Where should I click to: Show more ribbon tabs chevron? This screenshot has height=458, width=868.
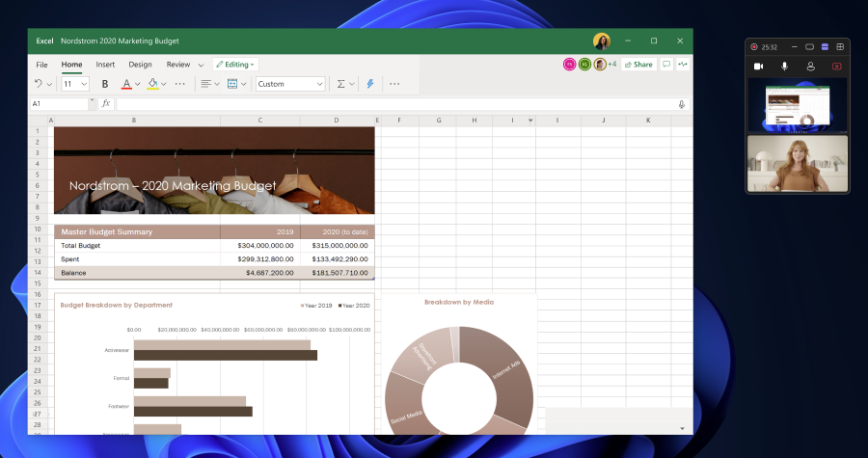(x=201, y=66)
